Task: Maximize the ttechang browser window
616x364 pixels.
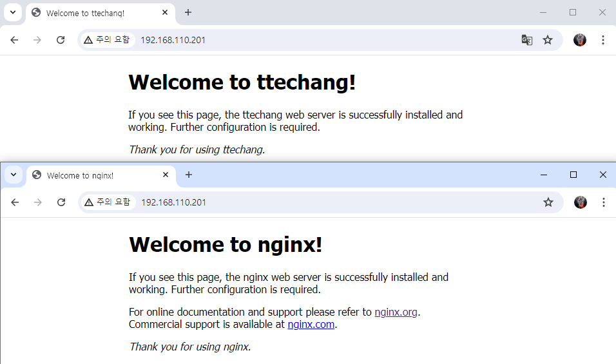Action: [x=573, y=13]
